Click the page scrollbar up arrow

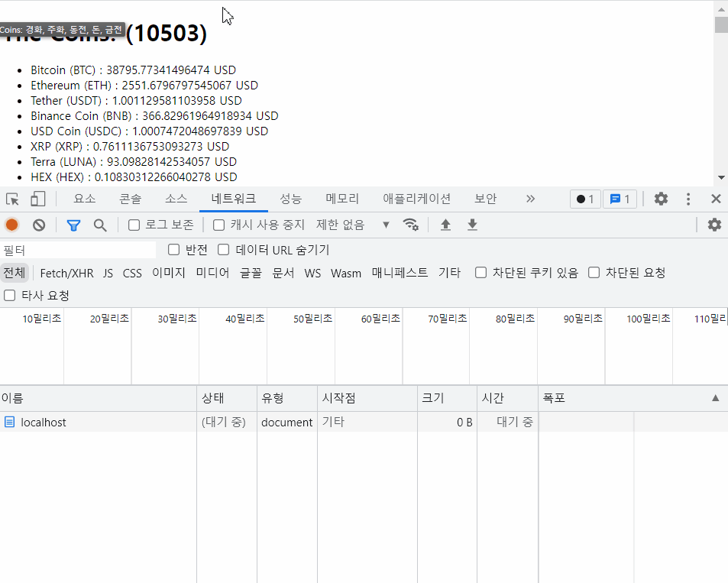pyautogui.click(x=721, y=9)
